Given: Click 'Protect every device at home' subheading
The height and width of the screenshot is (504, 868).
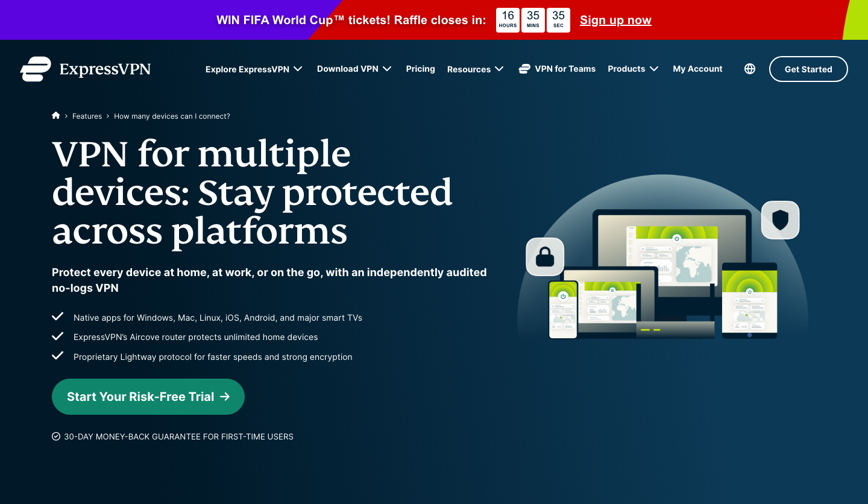Looking at the screenshot, I should tap(269, 280).
